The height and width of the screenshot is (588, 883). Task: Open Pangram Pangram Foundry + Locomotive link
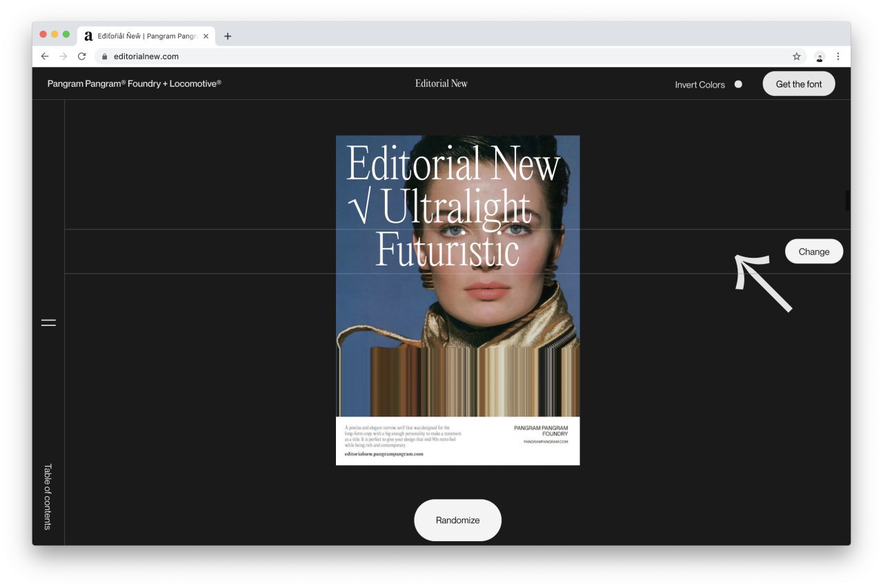[x=135, y=83]
